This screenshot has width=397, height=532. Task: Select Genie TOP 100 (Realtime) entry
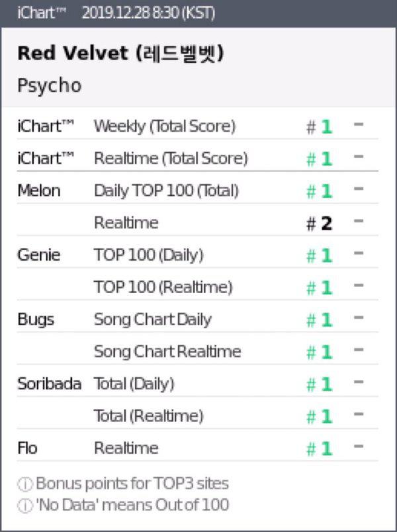coord(197,287)
